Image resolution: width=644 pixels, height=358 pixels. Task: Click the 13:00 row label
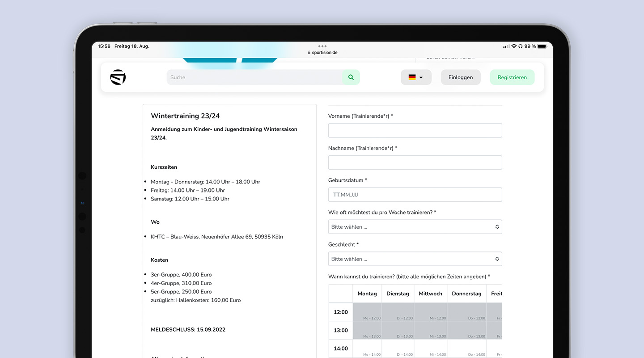(x=341, y=330)
